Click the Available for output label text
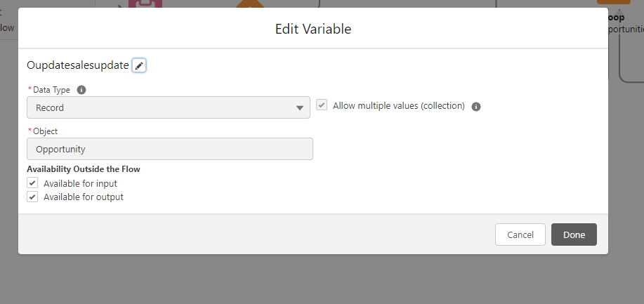Image resolution: width=644 pixels, height=304 pixels. click(x=83, y=197)
